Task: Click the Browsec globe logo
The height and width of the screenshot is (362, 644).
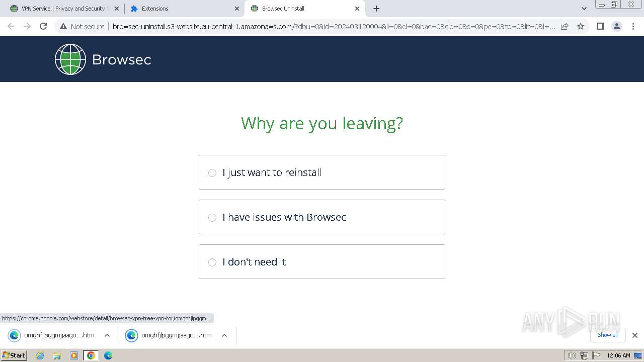Action: pyautogui.click(x=70, y=59)
